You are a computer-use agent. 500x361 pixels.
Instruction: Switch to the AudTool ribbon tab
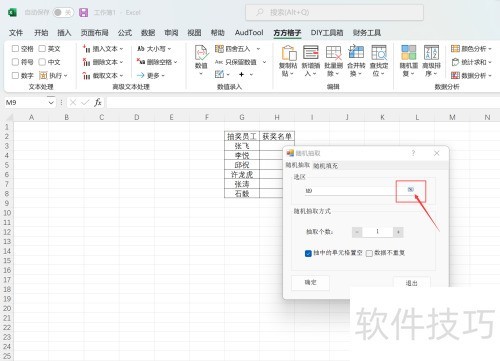[x=249, y=33]
